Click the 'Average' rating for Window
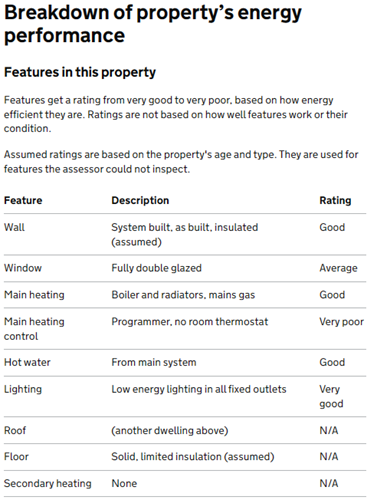The width and height of the screenshot is (377, 500). 338,268
